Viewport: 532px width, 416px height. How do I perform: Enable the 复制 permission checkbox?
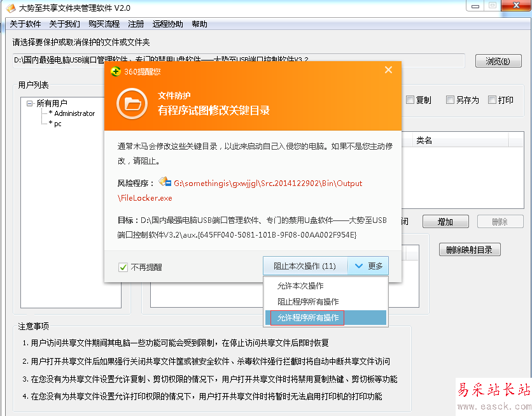point(410,100)
